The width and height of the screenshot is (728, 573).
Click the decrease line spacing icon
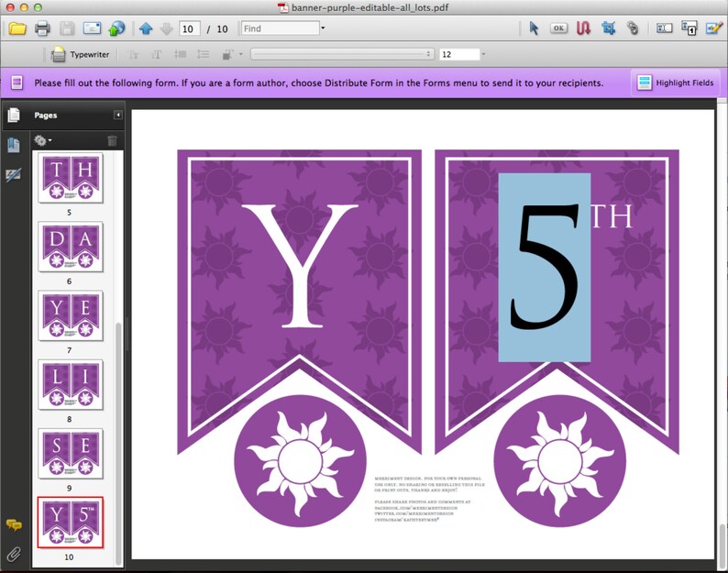pyautogui.click(x=180, y=54)
